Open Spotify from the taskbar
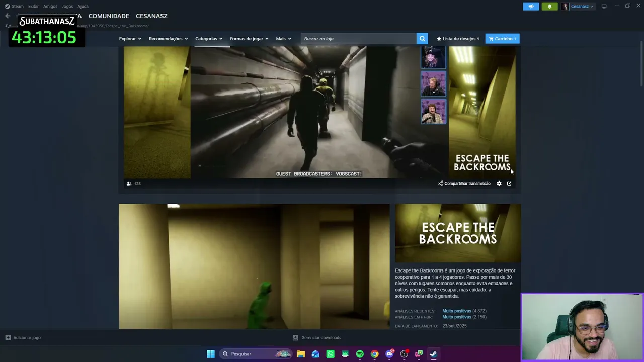The width and height of the screenshot is (644, 362). pos(360,354)
